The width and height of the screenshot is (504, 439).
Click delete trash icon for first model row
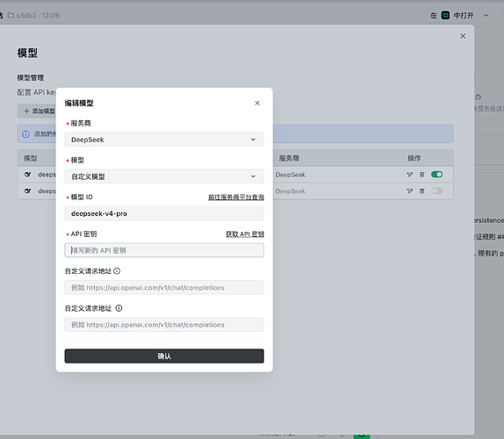coord(422,175)
